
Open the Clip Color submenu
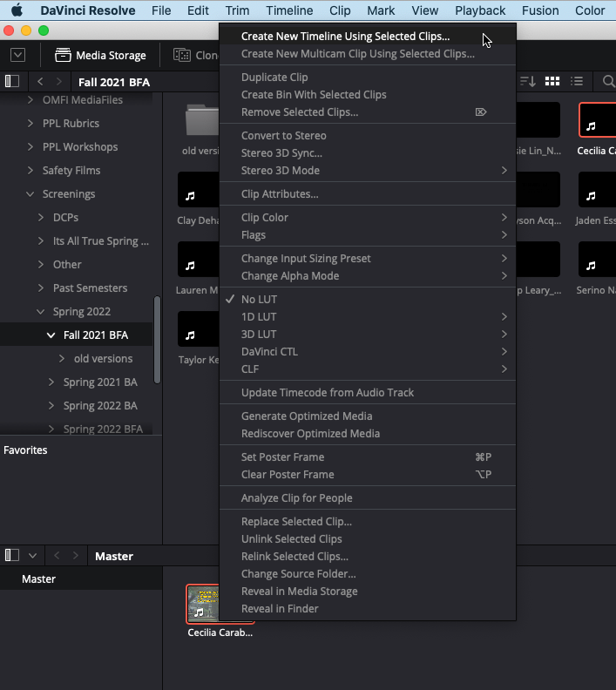[368, 218]
